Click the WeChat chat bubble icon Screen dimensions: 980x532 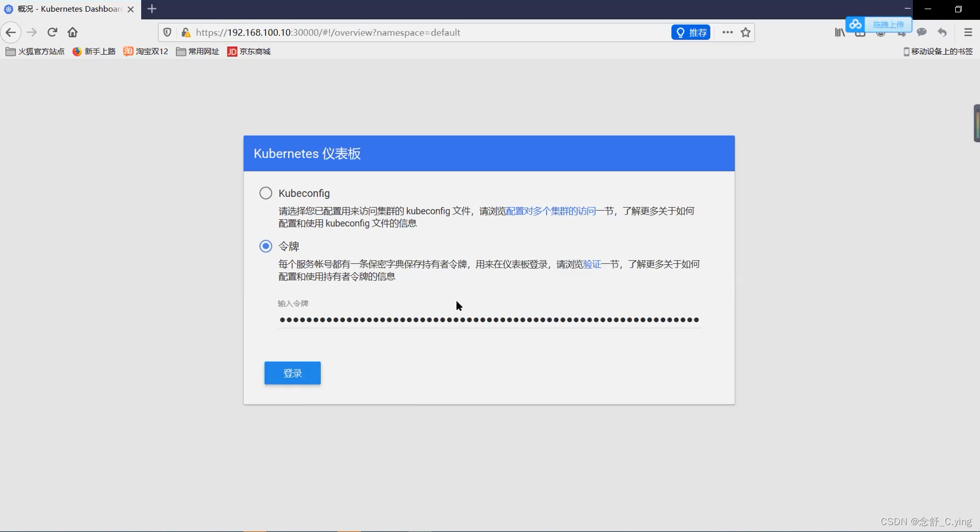pyautogui.click(x=922, y=32)
